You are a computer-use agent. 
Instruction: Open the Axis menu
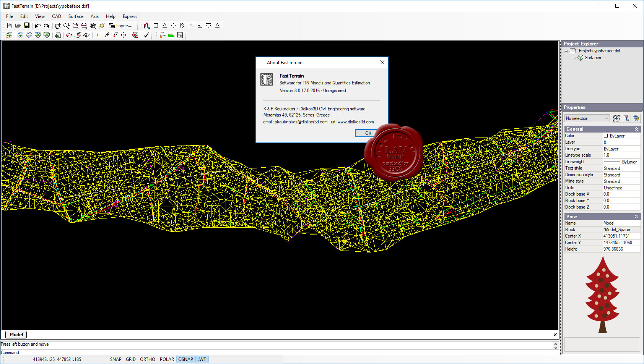[x=94, y=16]
